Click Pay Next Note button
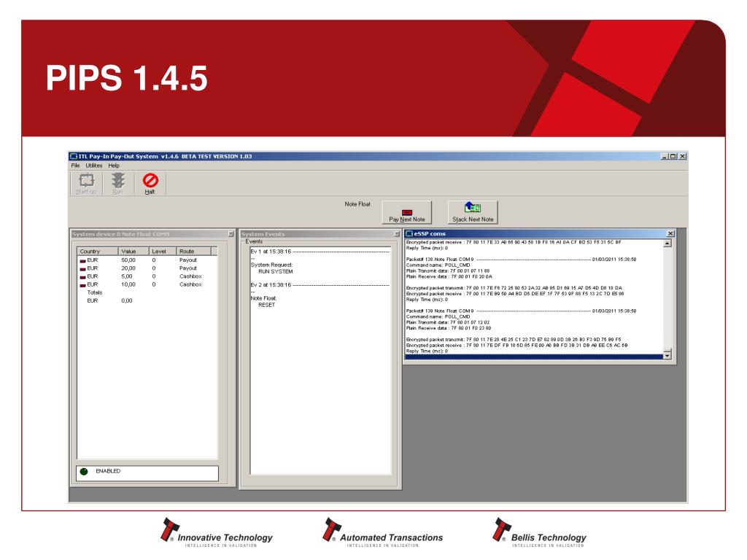Viewport: 747px width, 560px height. tap(407, 212)
